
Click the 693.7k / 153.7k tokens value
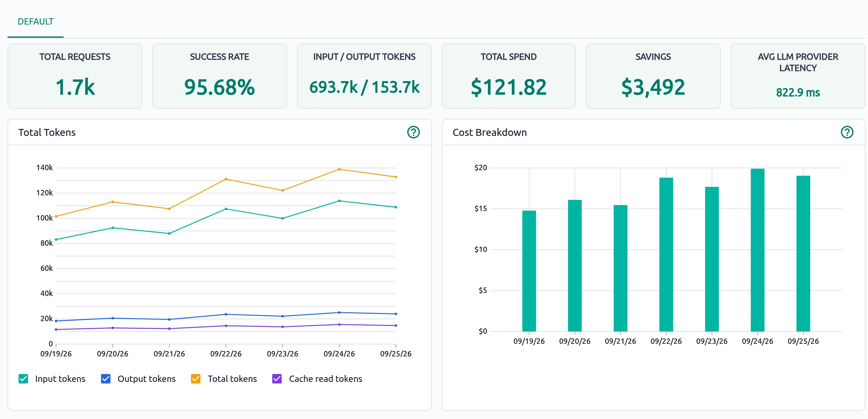(x=364, y=87)
